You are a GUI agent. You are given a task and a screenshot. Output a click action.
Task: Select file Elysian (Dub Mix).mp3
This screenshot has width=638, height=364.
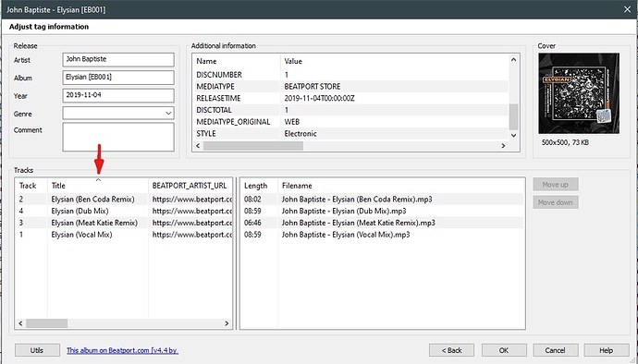point(344,211)
